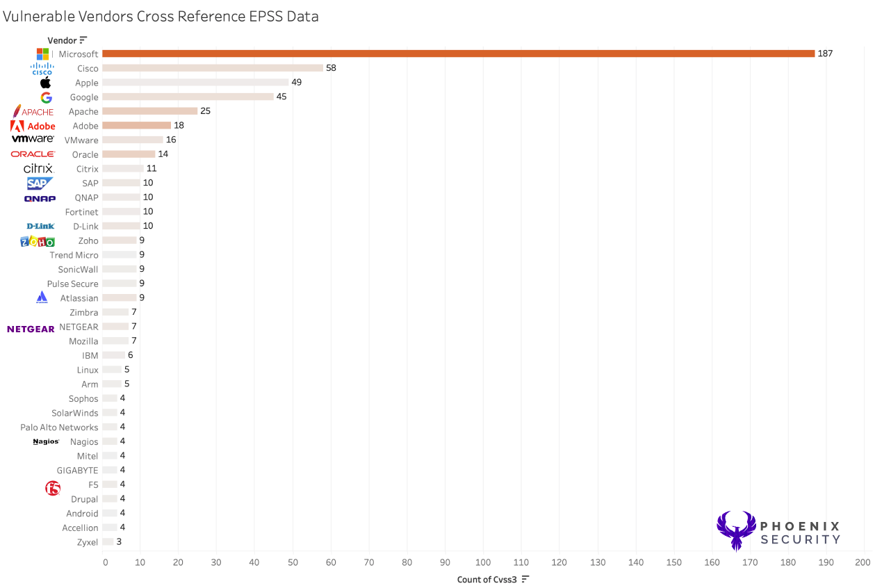Click the Zyxel bar value 3
This screenshot has height=588, width=875.
(119, 541)
